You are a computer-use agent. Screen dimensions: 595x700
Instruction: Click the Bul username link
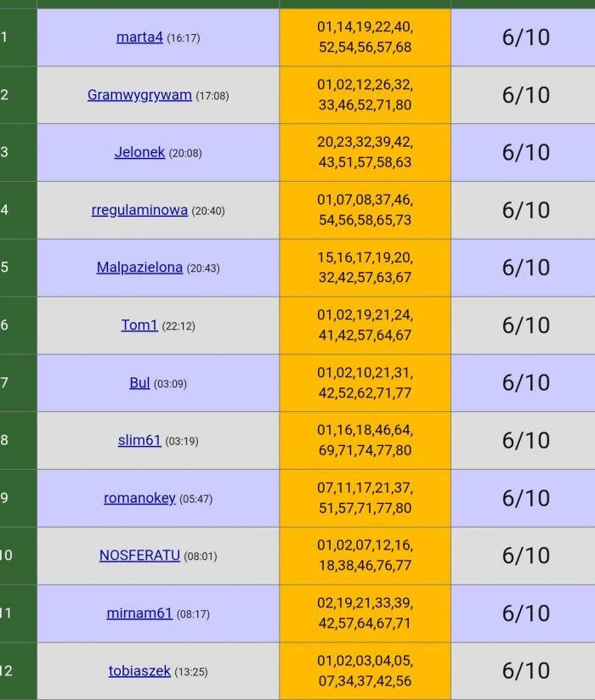(139, 382)
